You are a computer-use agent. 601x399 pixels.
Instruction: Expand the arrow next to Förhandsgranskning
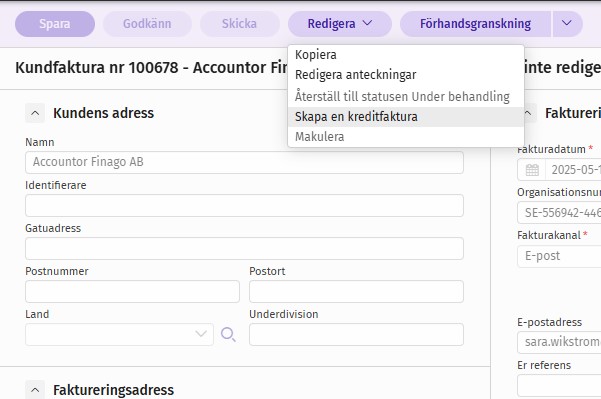click(567, 24)
